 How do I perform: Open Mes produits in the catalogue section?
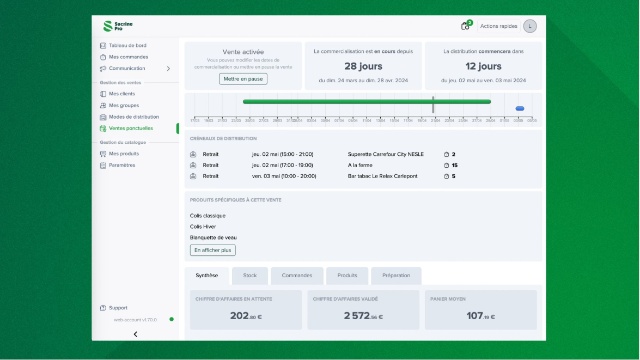[124, 154]
